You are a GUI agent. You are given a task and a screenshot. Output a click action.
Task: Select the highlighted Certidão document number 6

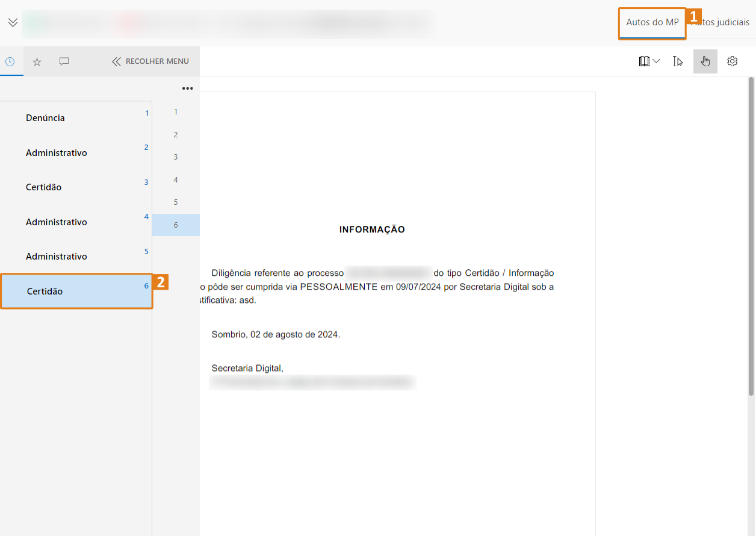coord(45,291)
